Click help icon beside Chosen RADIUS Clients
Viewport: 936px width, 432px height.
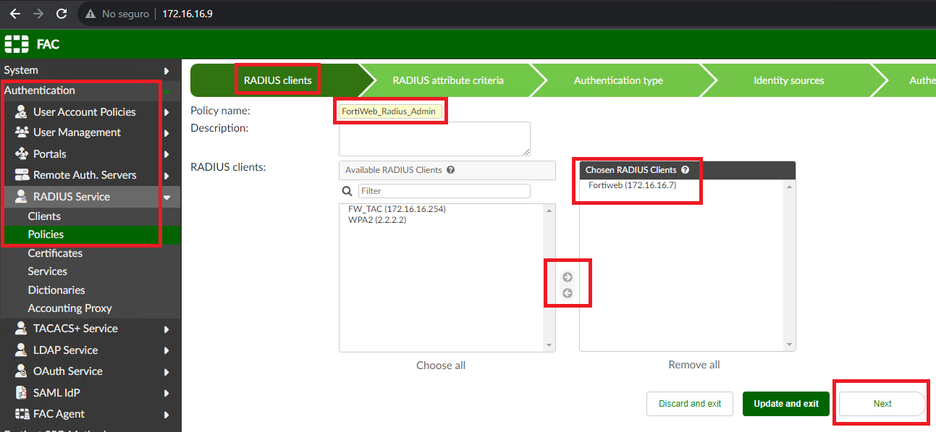pos(685,169)
